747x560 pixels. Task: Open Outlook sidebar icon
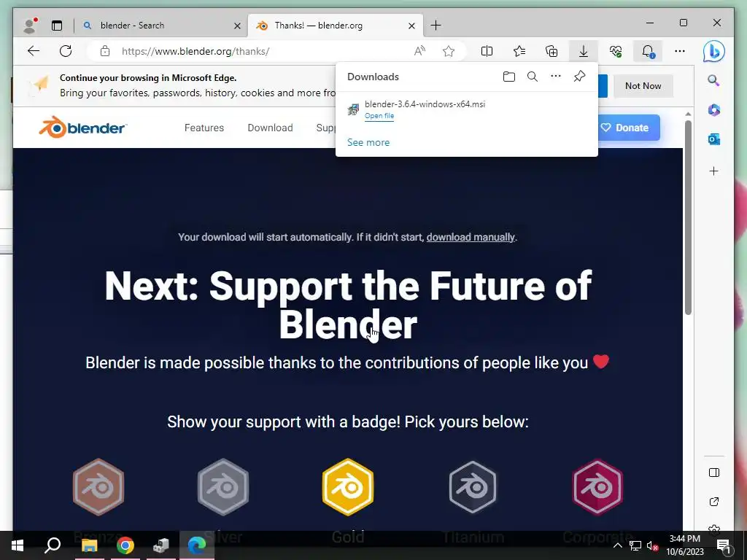(x=713, y=139)
